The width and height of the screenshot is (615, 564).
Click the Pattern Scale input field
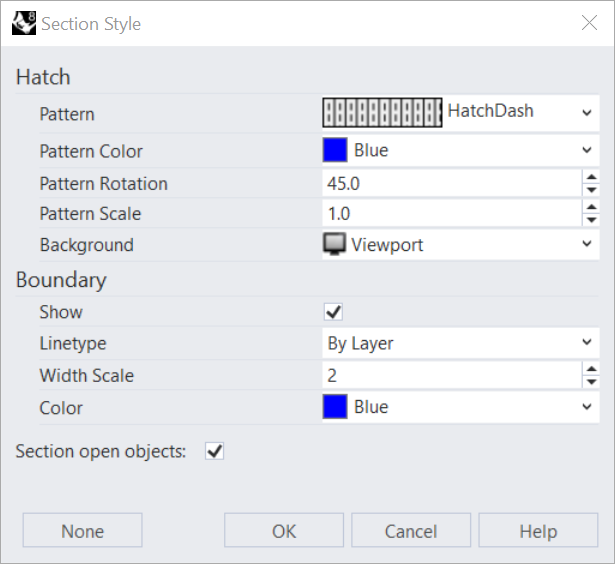pos(450,214)
